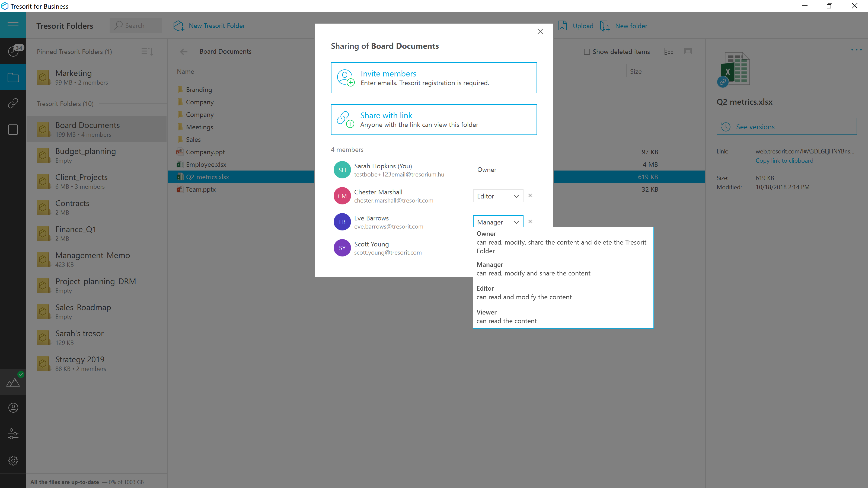The width and height of the screenshot is (868, 488).
Task: Click the list view layout icon
Action: point(669,51)
